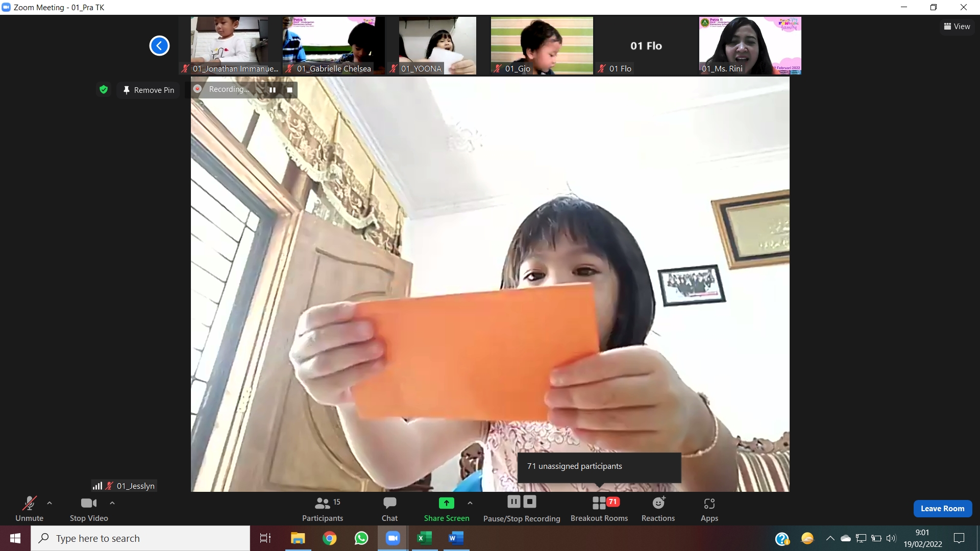Open Google Chrome from taskbar
This screenshot has width=980, height=551.
pyautogui.click(x=329, y=538)
